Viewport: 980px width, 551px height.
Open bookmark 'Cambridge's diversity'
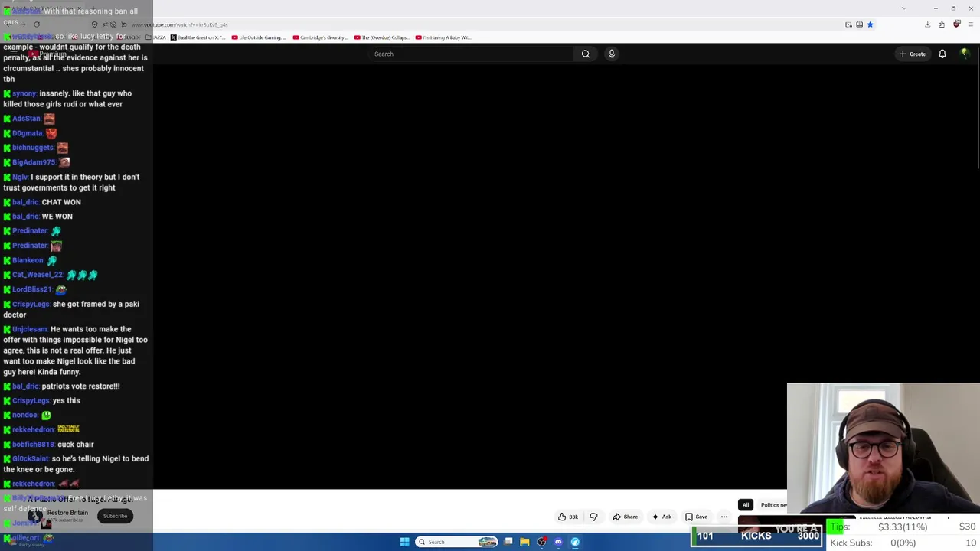(x=321, y=37)
